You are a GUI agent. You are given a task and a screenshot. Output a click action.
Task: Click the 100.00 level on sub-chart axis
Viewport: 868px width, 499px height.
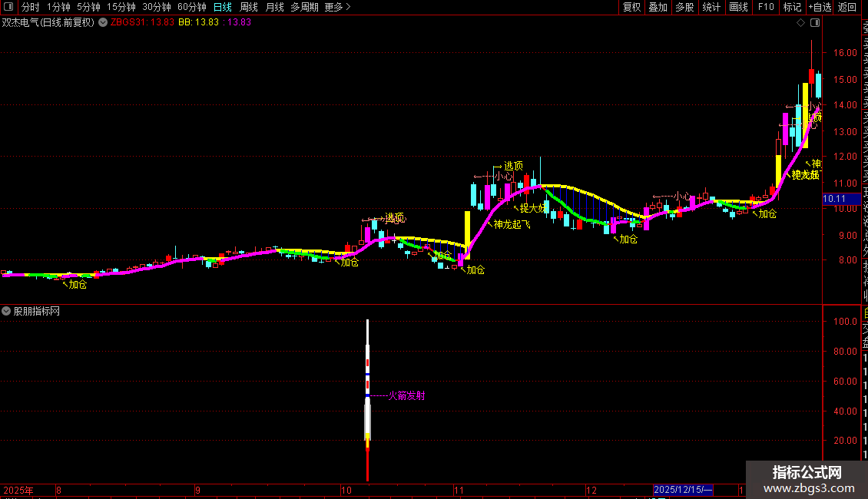coord(845,322)
